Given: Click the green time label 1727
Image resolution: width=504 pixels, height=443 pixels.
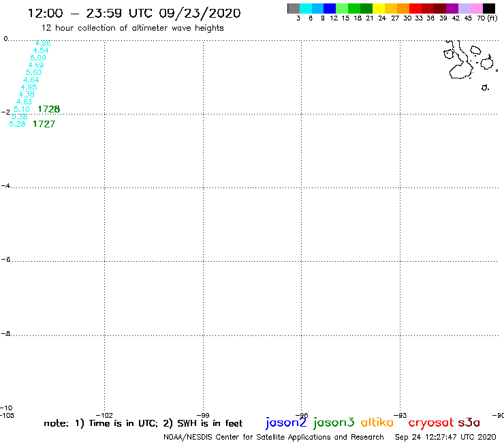Looking at the screenshot, I should pos(44,124).
